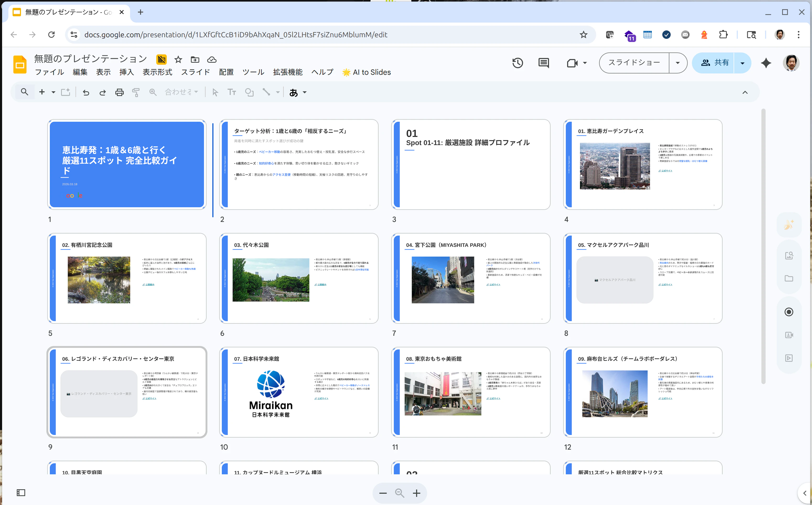Screen dimensions: 812x505
Task: Start a Meet call with camera icon
Action: 572,63
